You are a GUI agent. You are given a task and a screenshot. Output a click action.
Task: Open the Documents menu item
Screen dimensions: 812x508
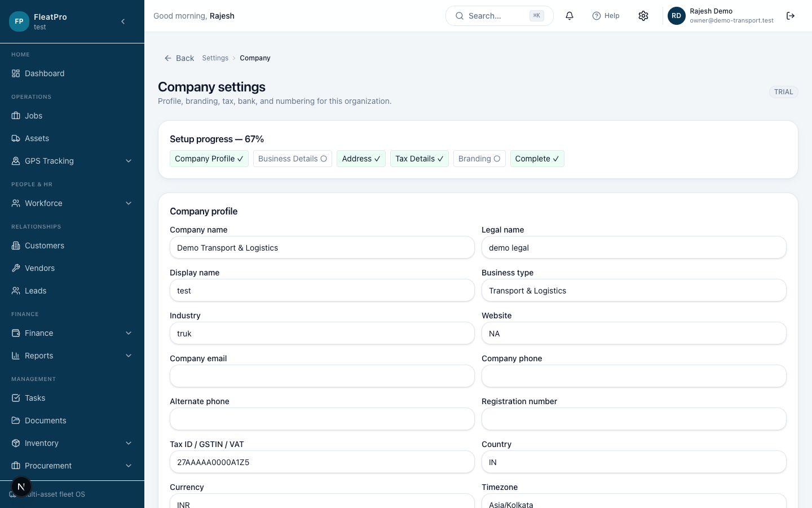coord(72,421)
